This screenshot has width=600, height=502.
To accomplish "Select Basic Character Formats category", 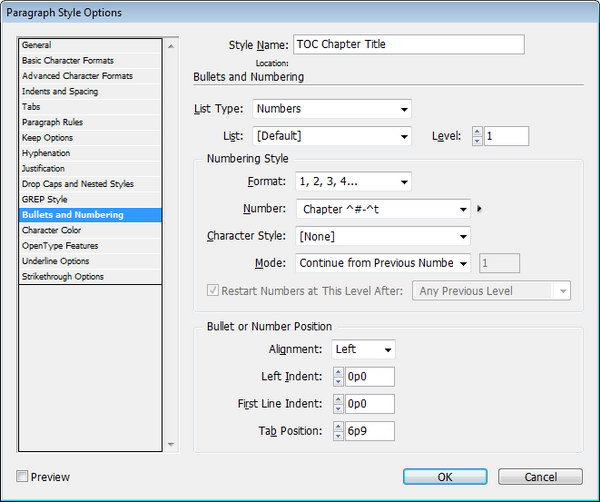I will tap(90, 60).
